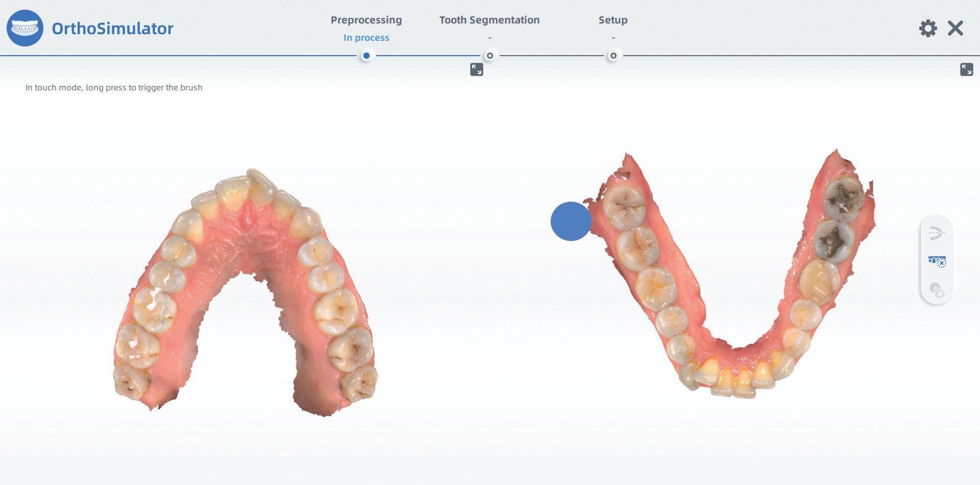Click the upper jaw 3D scan model

pyautogui.click(x=246, y=292)
